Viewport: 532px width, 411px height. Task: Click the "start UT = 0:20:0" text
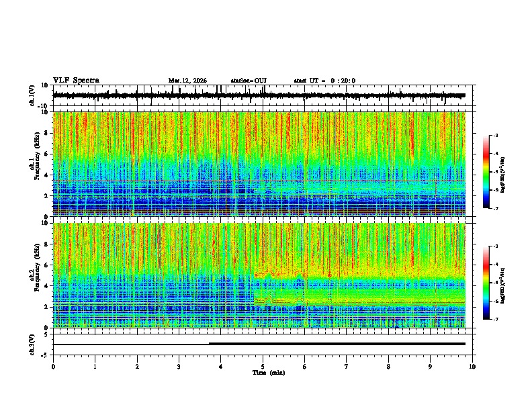324,81
